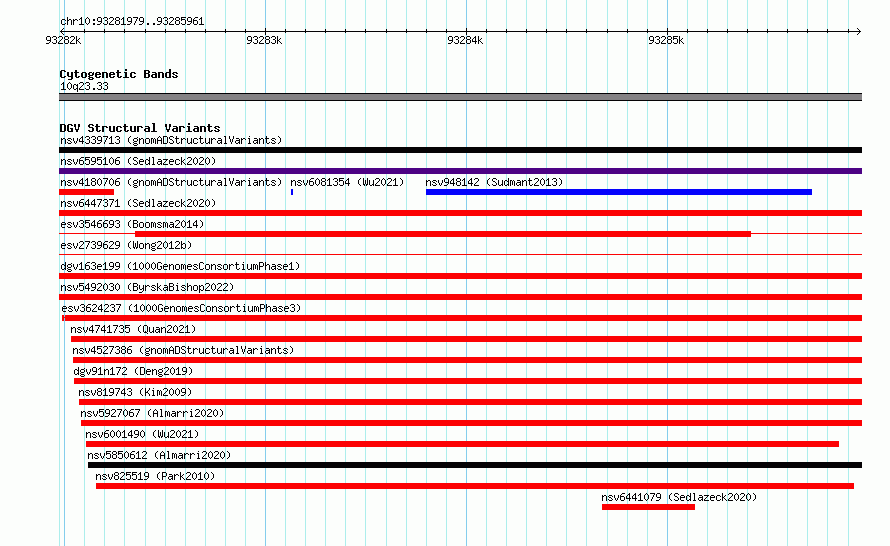
Task: Open esv3624237 (1000GenomesConsortiumPhase3) label
Action: (x=181, y=308)
